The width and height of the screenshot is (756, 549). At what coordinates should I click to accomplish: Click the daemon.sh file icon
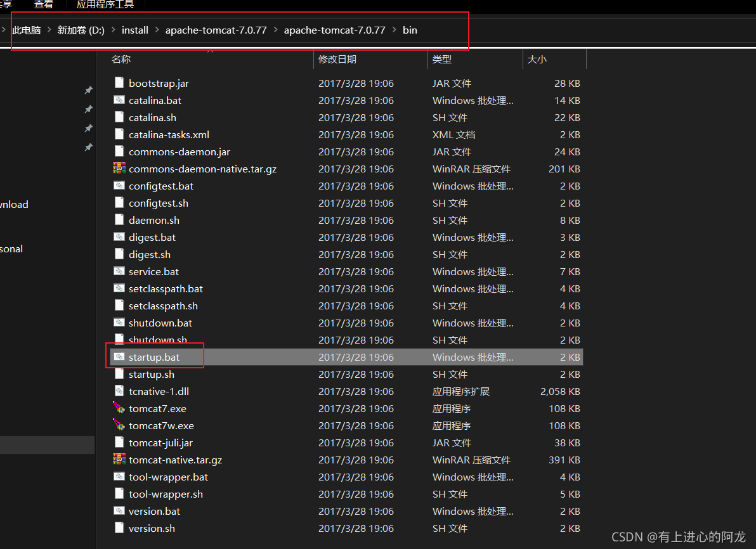[x=119, y=220]
